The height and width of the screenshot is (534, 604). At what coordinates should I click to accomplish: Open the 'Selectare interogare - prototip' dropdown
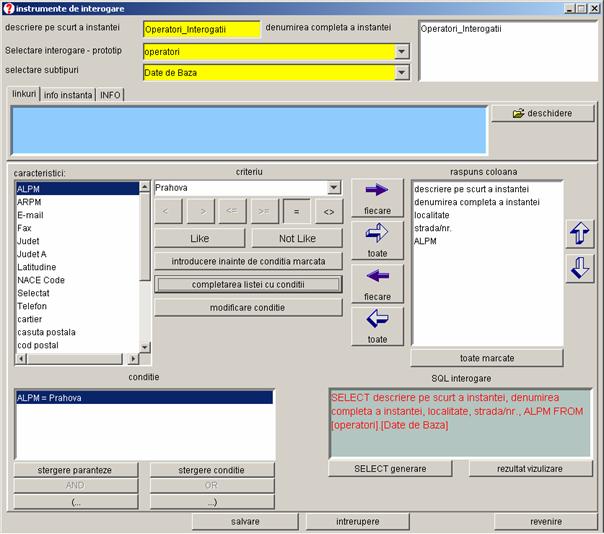tap(402, 51)
